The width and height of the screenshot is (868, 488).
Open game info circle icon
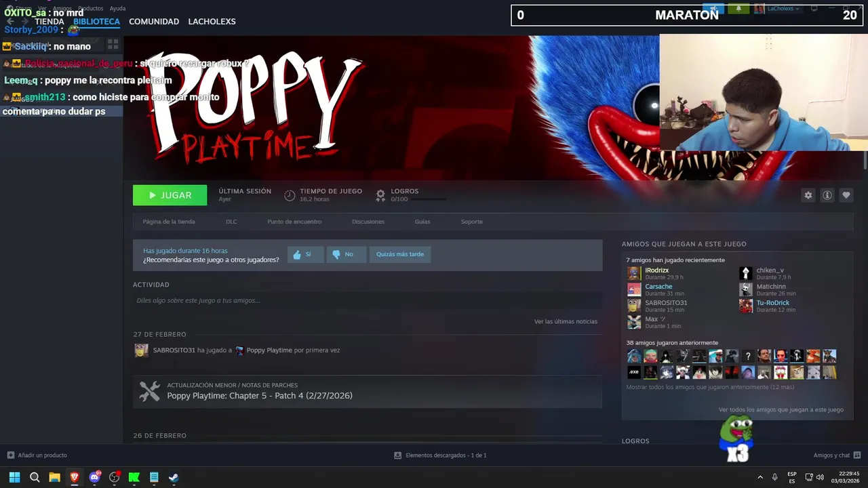(827, 195)
